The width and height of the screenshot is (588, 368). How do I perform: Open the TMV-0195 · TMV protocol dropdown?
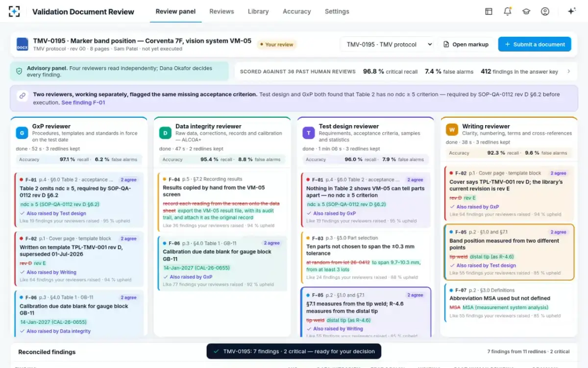pyautogui.click(x=387, y=44)
